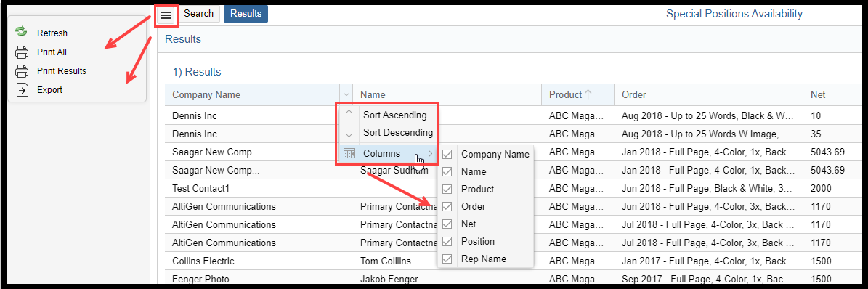Click the Print Results printer icon
Image resolution: width=868 pixels, height=289 pixels.
22,71
